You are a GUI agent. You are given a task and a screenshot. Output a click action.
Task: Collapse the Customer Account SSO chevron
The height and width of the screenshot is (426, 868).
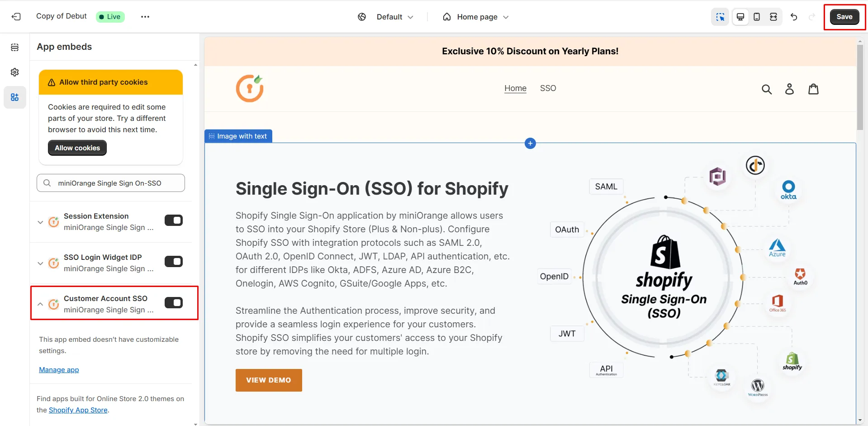[x=40, y=304]
